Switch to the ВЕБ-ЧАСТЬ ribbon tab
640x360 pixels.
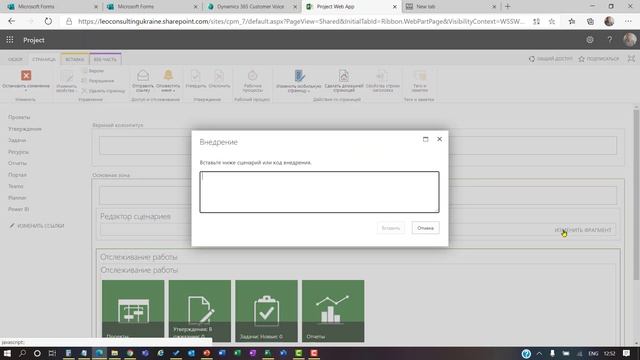pyautogui.click(x=105, y=59)
